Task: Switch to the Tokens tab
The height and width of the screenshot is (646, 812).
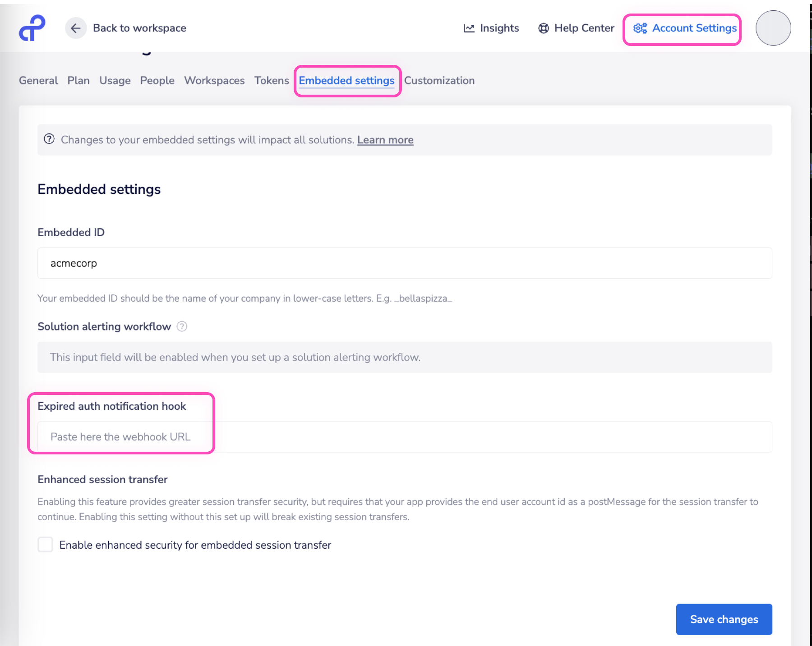Action: click(x=272, y=81)
